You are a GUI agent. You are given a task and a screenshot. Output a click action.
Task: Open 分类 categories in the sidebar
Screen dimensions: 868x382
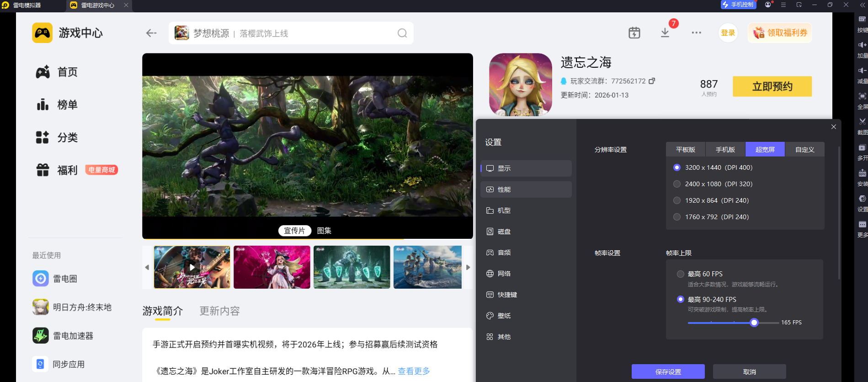[x=57, y=137]
